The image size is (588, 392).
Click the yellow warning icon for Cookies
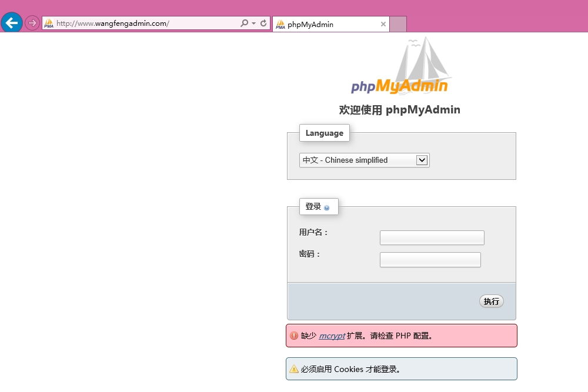coord(294,369)
